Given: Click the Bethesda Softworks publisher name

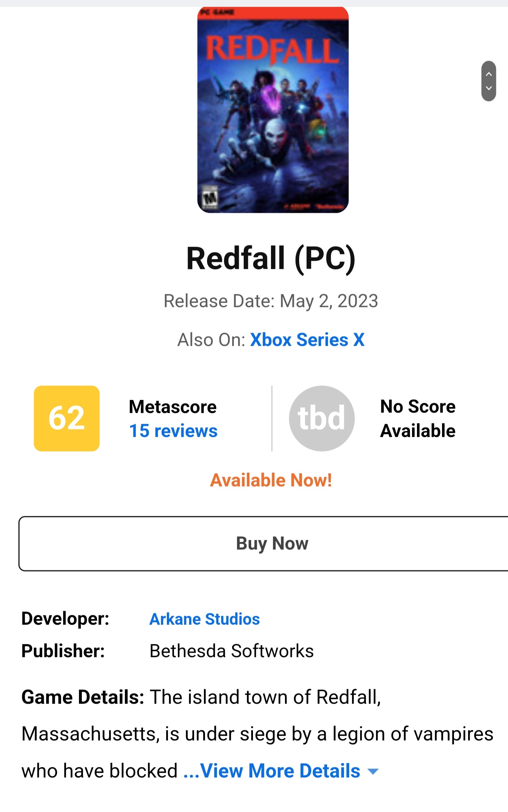Looking at the screenshot, I should click(x=231, y=651).
